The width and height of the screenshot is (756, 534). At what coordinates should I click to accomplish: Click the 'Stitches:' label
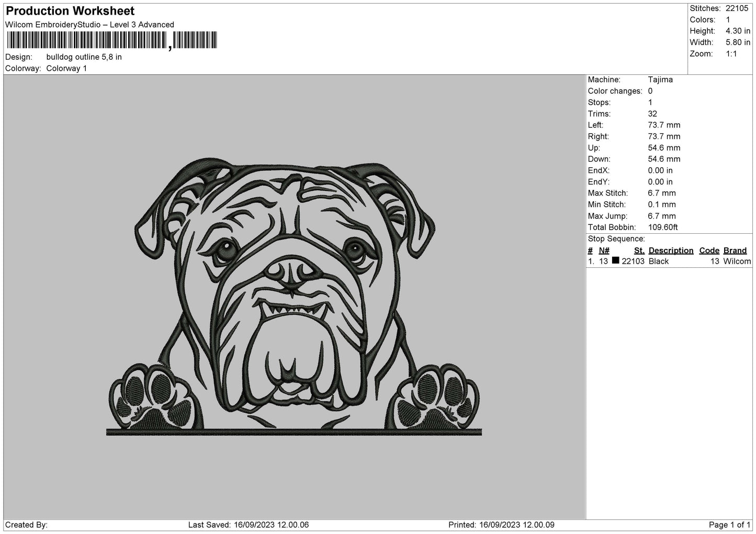tap(705, 8)
